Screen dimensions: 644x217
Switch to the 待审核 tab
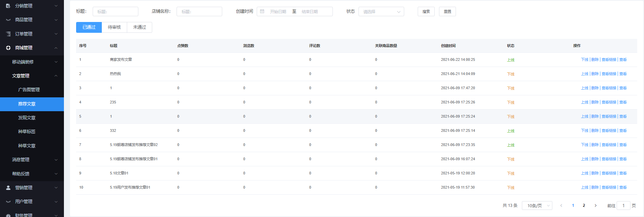pyautogui.click(x=114, y=27)
